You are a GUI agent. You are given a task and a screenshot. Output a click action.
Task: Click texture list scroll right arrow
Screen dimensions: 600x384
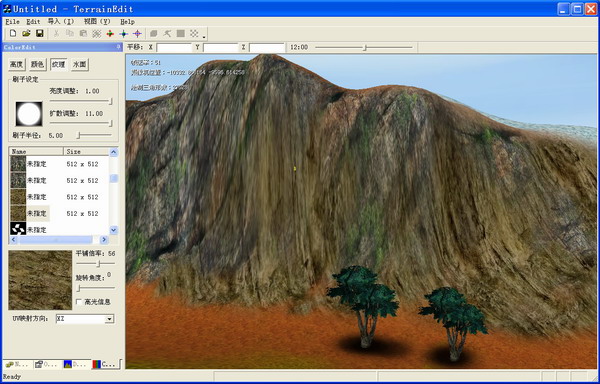tap(104, 240)
